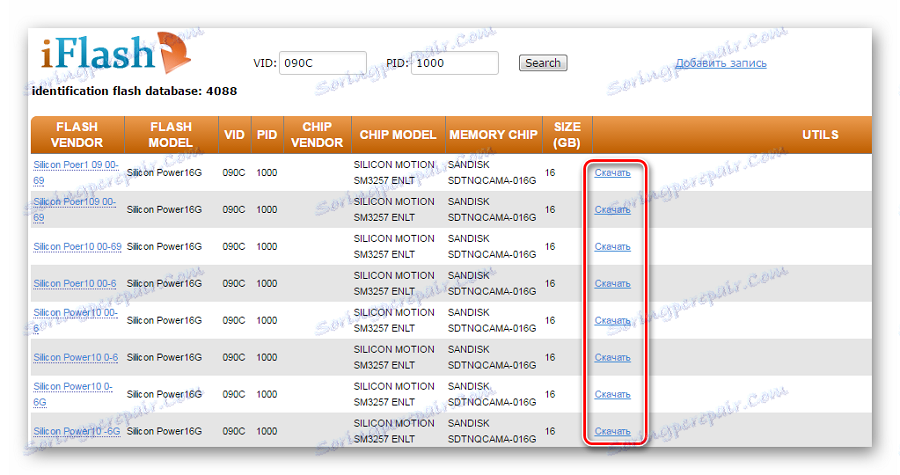Click Скачать in the Silicon Power10 -6G row
Screen dimensions: 900x475
coord(612,431)
